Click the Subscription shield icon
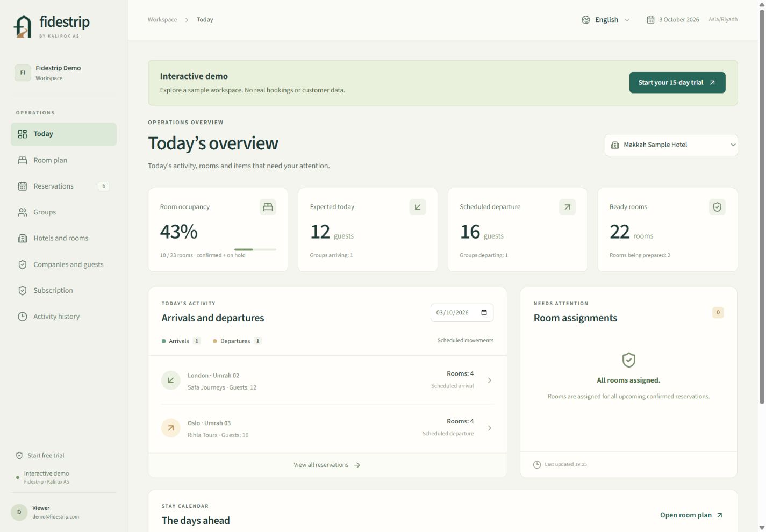The image size is (766, 532). (x=23, y=290)
